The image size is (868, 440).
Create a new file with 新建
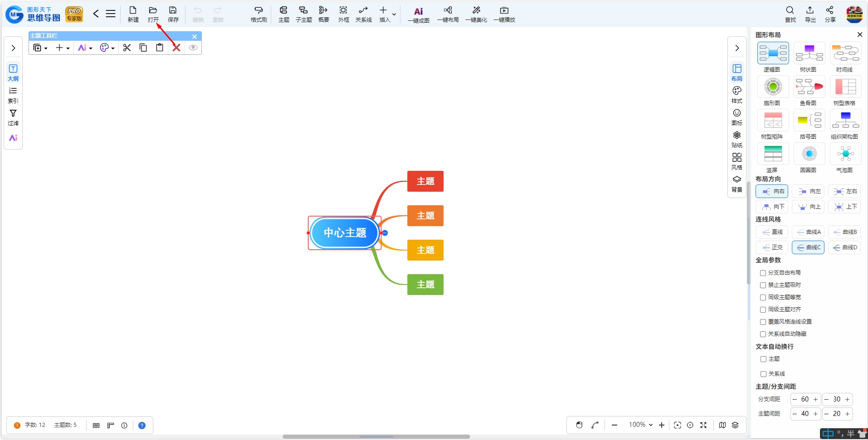pyautogui.click(x=133, y=14)
